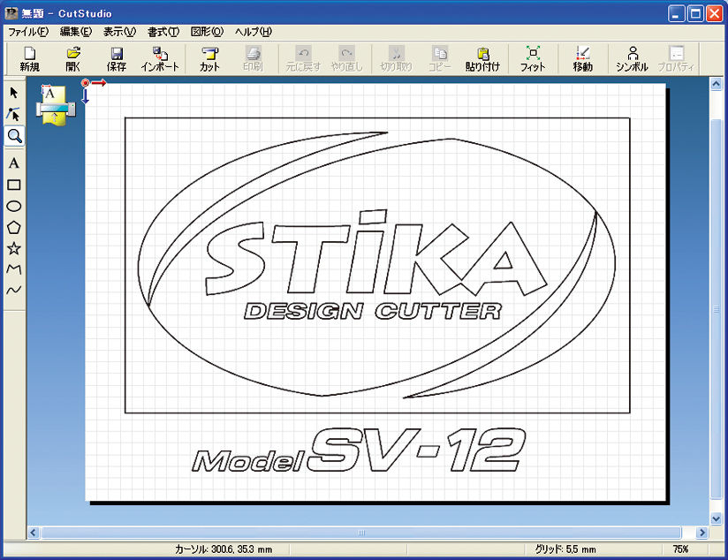Image resolution: width=728 pixels, height=560 pixels.
Task: Open the 図形(O) menu
Action: pyautogui.click(x=207, y=32)
